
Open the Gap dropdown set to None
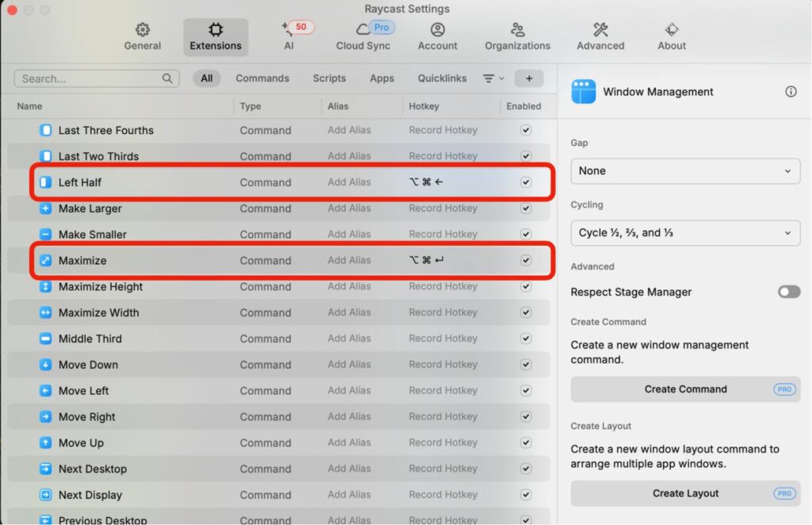[x=685, y=171]
